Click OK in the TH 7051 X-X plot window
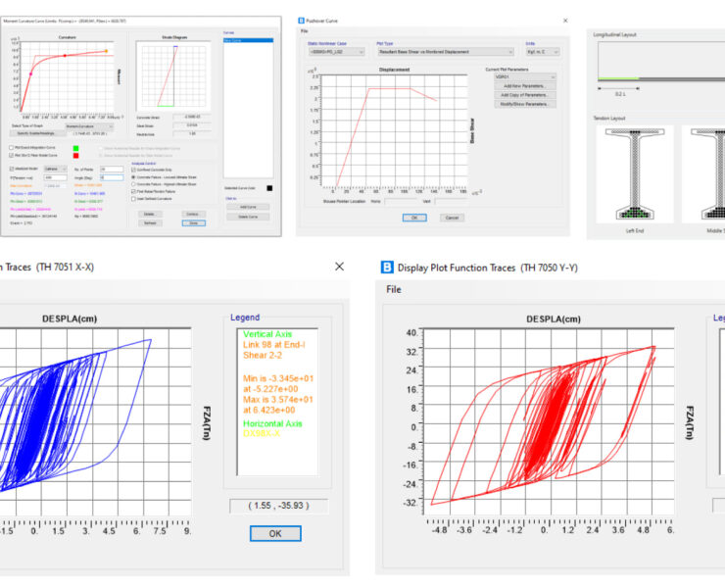 tap(275, 533)
